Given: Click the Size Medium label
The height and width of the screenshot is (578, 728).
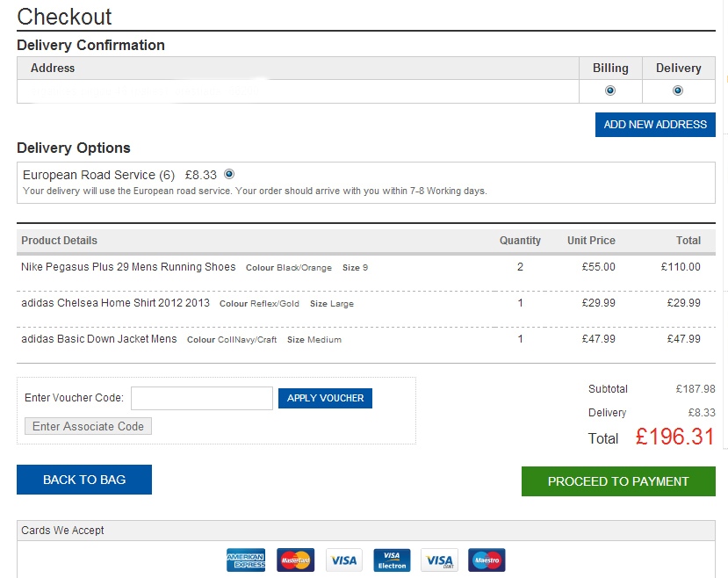Looking at the screenshot, I should (314, 340).
